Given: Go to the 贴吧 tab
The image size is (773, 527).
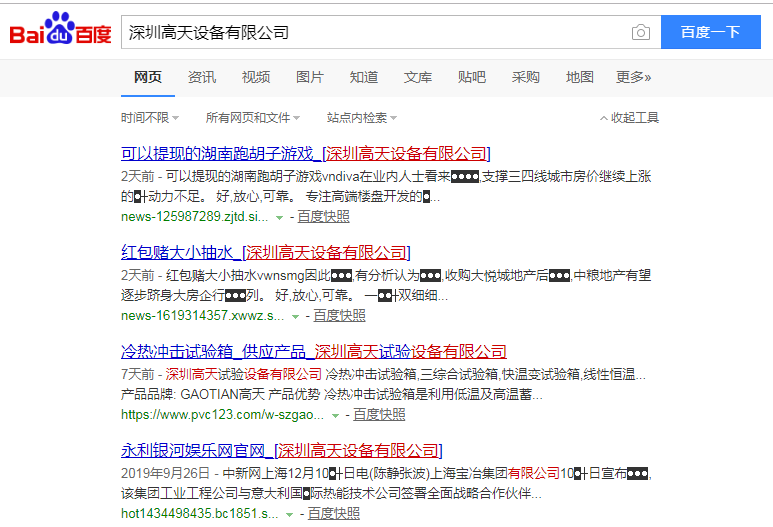Looking at the screenshot, I should point(472,77).
